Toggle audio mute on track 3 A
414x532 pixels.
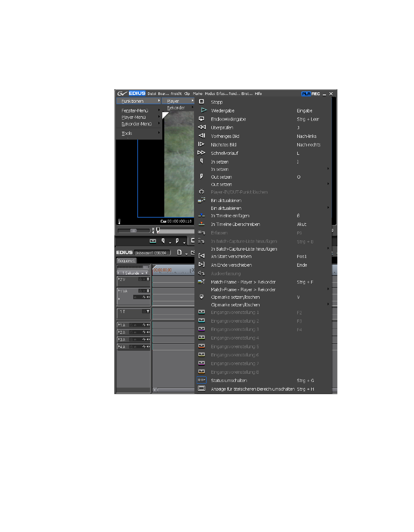pos(148,340)
